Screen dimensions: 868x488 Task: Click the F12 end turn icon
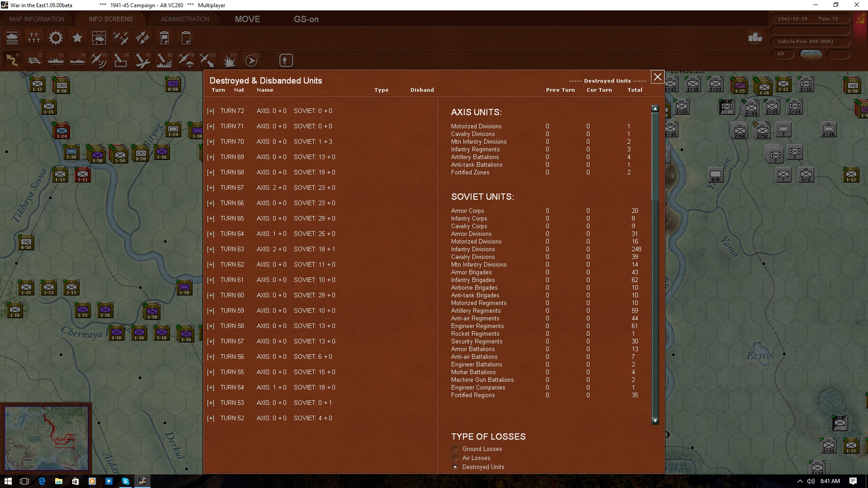click(x=251, y=60)
